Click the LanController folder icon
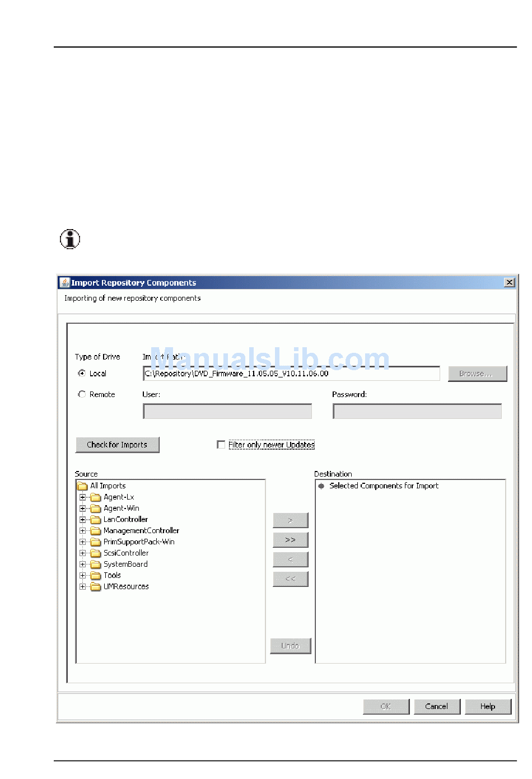Screen dimensions: 532x779 click(96, 520)
